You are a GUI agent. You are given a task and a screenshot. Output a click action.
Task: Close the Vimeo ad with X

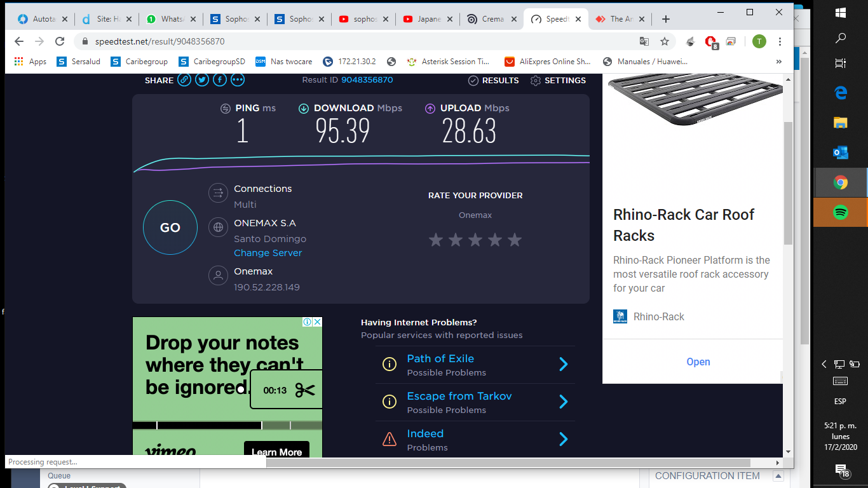(x=317, y=322)
